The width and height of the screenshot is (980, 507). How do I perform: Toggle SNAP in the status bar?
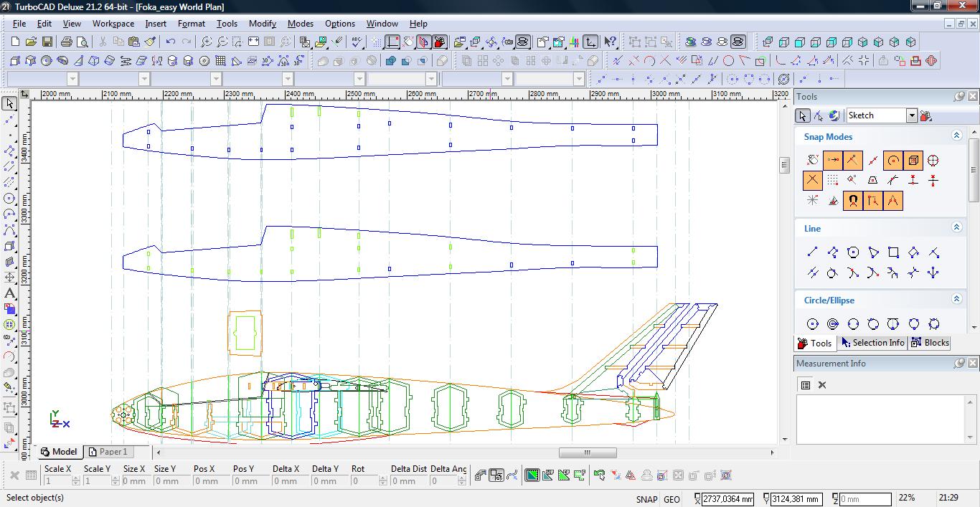(x=646, y=499)
